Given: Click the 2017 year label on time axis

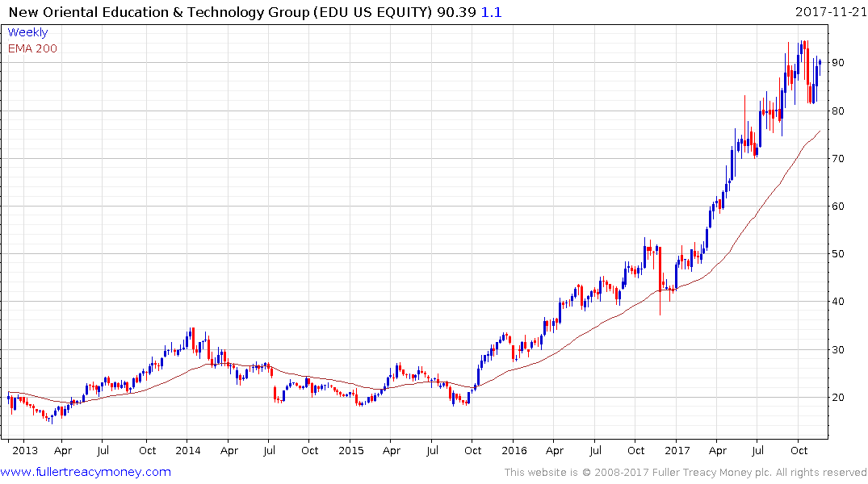Looking at the screenshot, I should (x=677, y=451).
